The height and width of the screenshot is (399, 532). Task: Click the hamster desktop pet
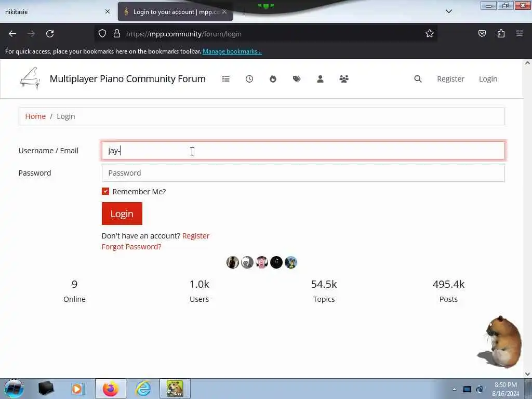[500, 341]
